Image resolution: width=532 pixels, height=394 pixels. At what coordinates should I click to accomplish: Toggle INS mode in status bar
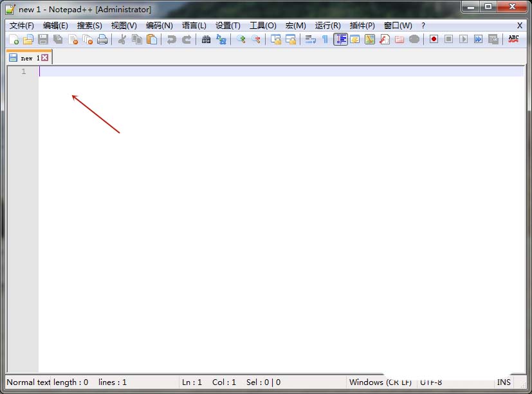tap(504, 382)
